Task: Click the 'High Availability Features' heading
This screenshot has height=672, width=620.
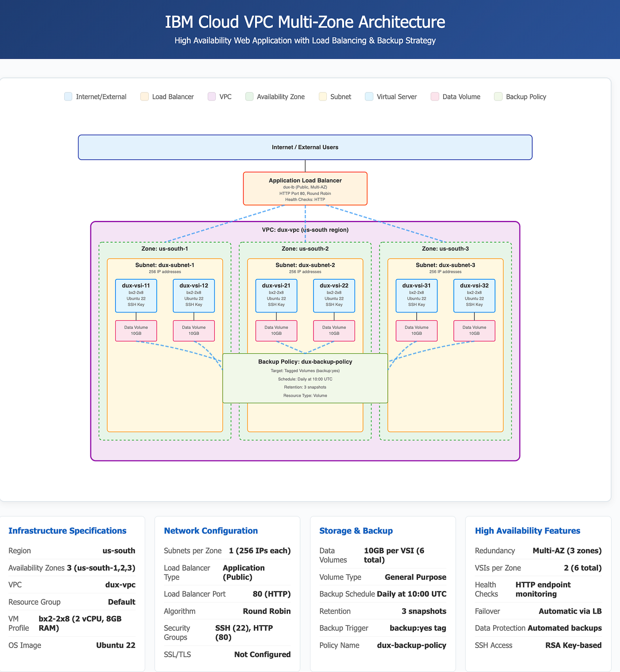Action: pyautogui.click(x=527, y=531)
